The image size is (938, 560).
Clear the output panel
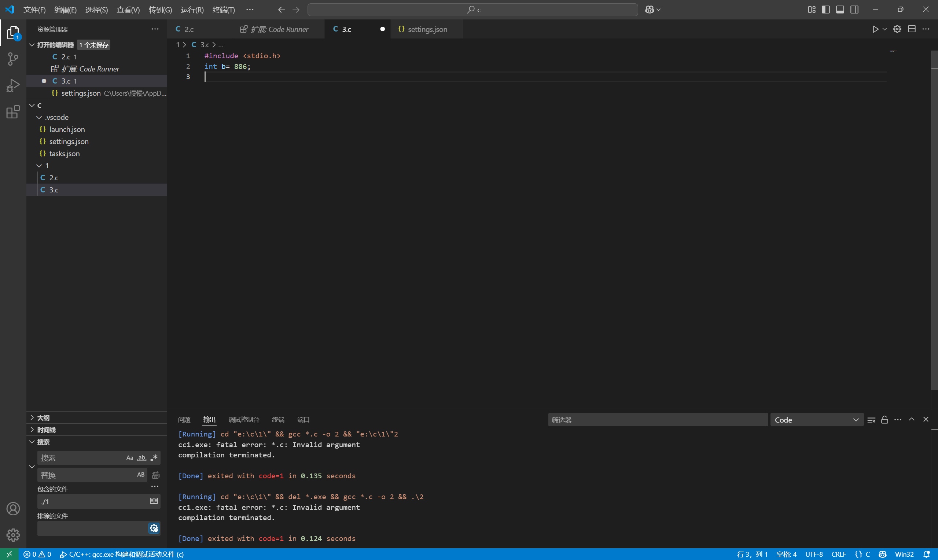[x=871, y=420]
